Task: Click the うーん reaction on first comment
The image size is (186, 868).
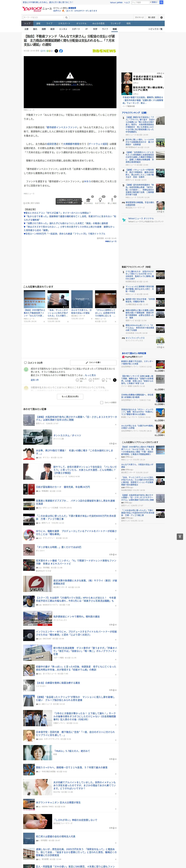Action: pos(106,380)
